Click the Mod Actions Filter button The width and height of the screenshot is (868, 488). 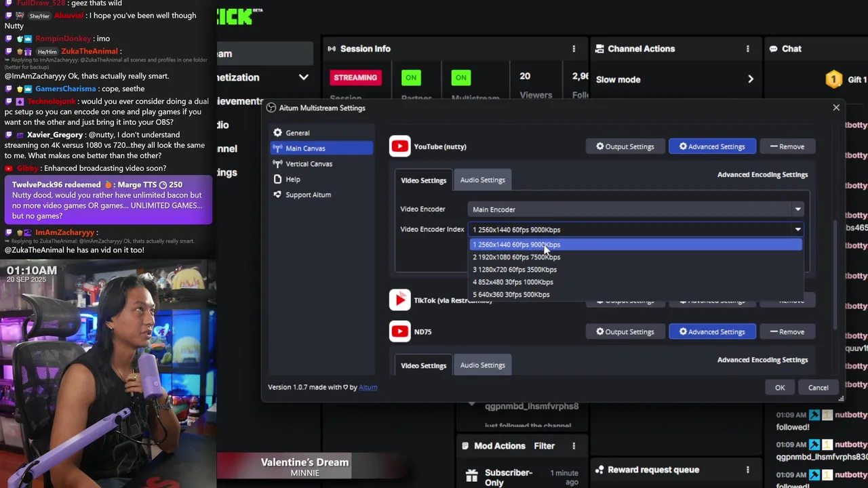[x=545, y=446]
